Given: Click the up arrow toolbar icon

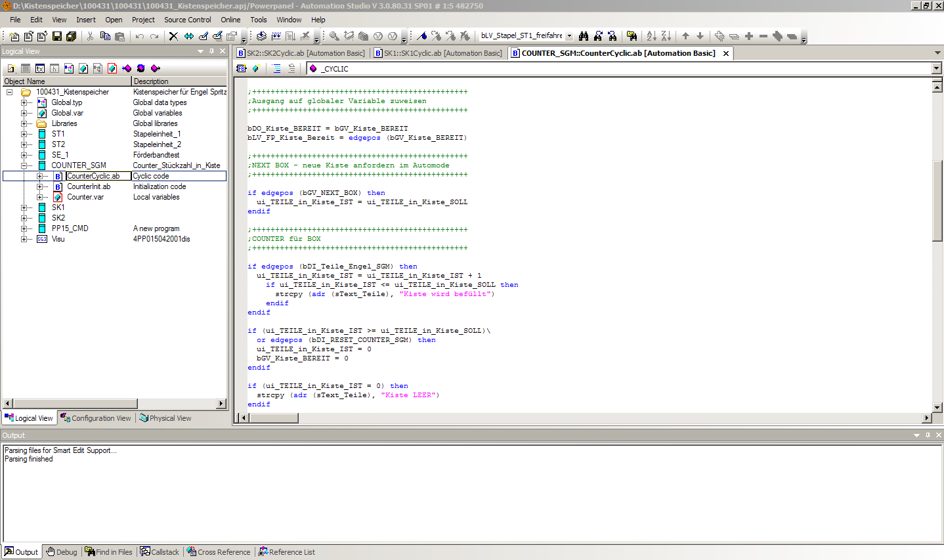Looking at the screenshot, I should point(685,36).
